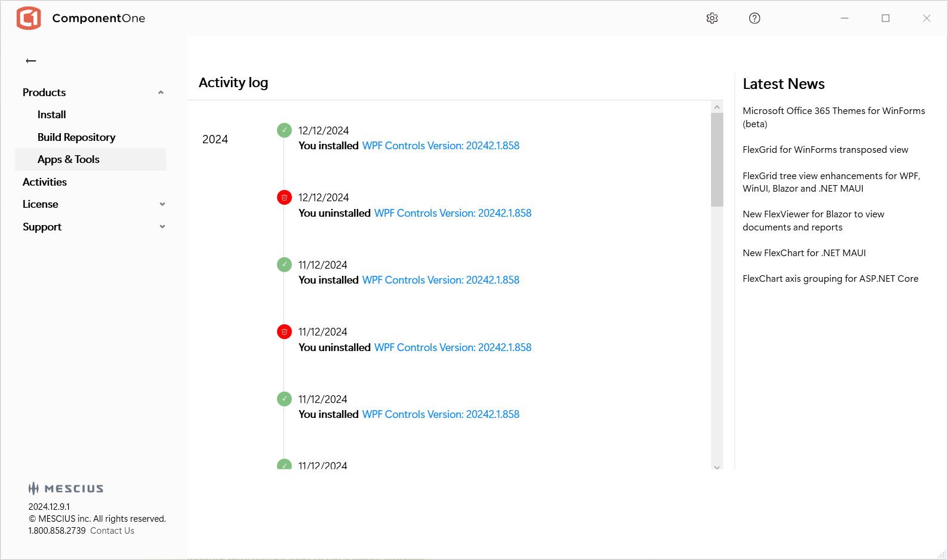Expand the License section
This screenshot has height=560, width=948.
(162, 204)
